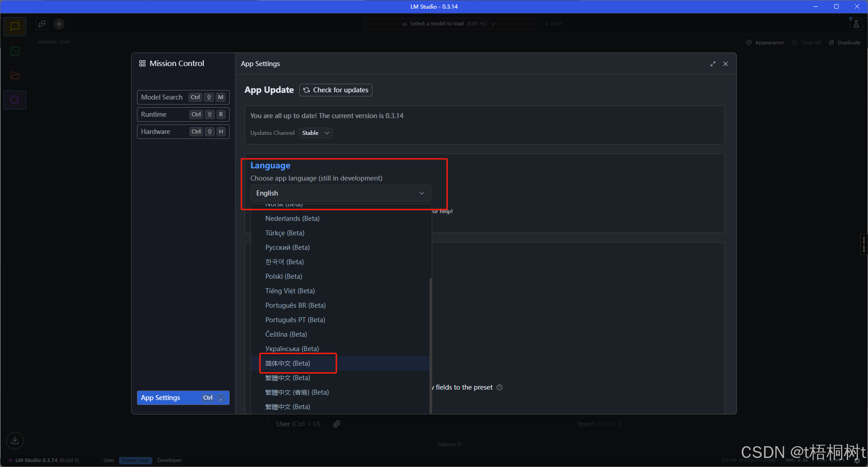Screen dimensions: 868x467
Task: Select Čeština (Beta) language
Action: coord(340,334)
